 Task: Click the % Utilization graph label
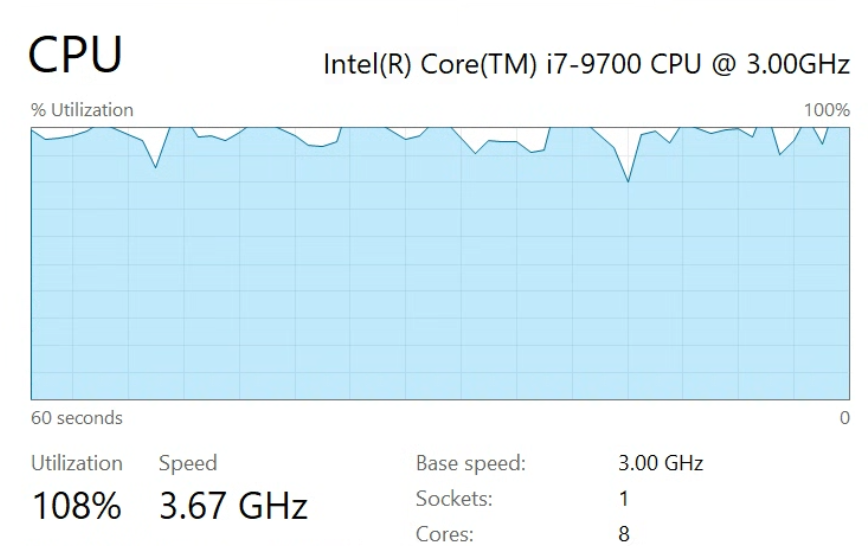click(82, 110)
